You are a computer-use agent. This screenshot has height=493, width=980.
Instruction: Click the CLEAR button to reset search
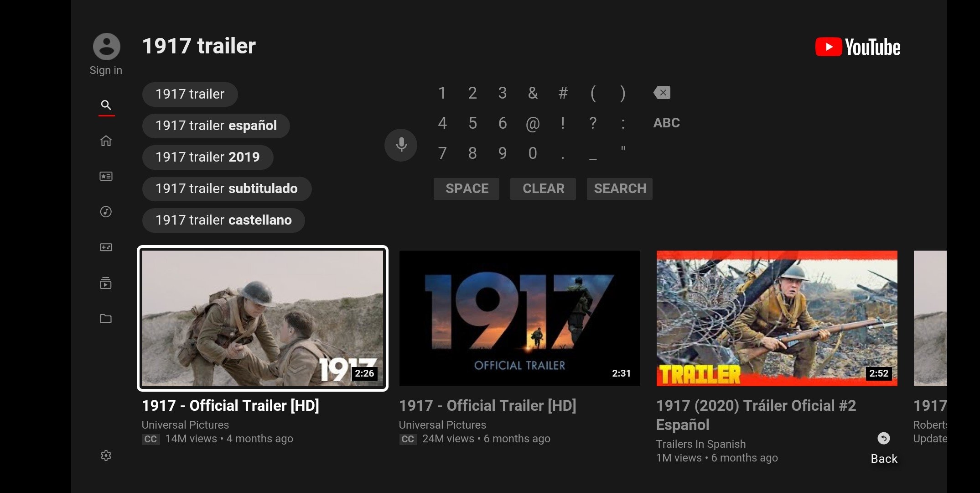pyautogui.click(x=543, y=189)
